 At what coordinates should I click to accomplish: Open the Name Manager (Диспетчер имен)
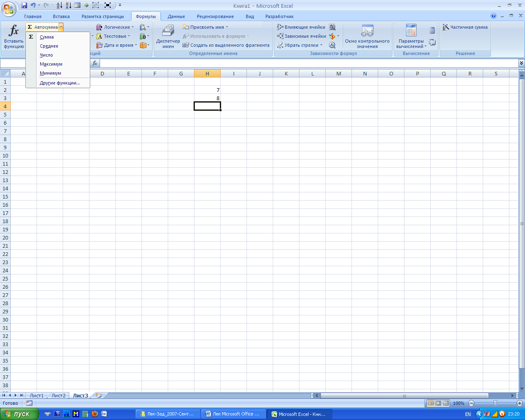point(168,37)
